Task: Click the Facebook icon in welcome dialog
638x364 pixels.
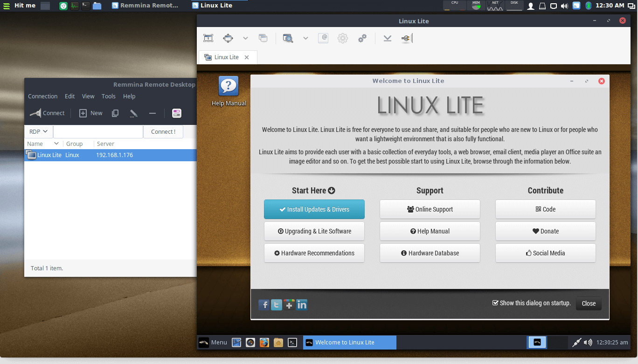Action: [x=264, y=305]
